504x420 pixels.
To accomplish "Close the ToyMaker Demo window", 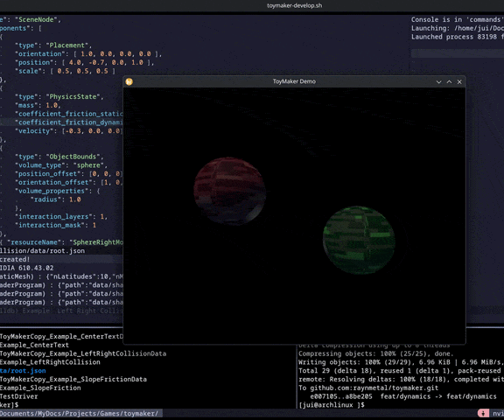I will (459, 82).
